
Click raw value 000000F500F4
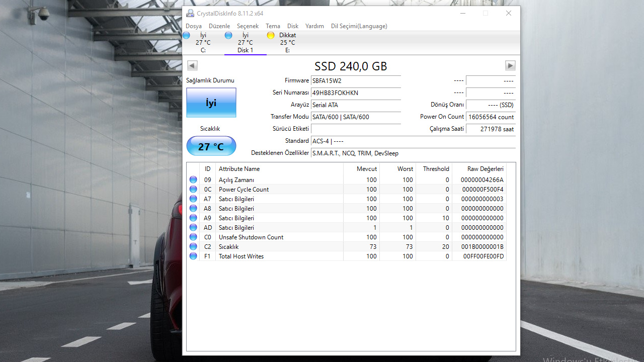(482, 190)
